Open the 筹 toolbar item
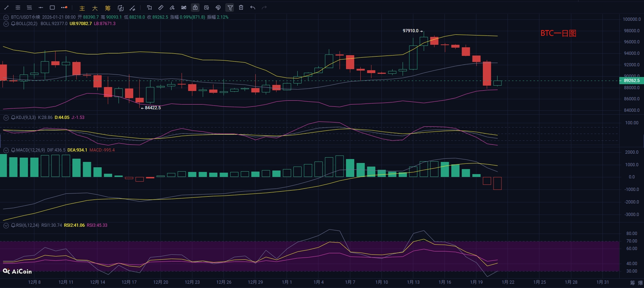 point(108,8)
